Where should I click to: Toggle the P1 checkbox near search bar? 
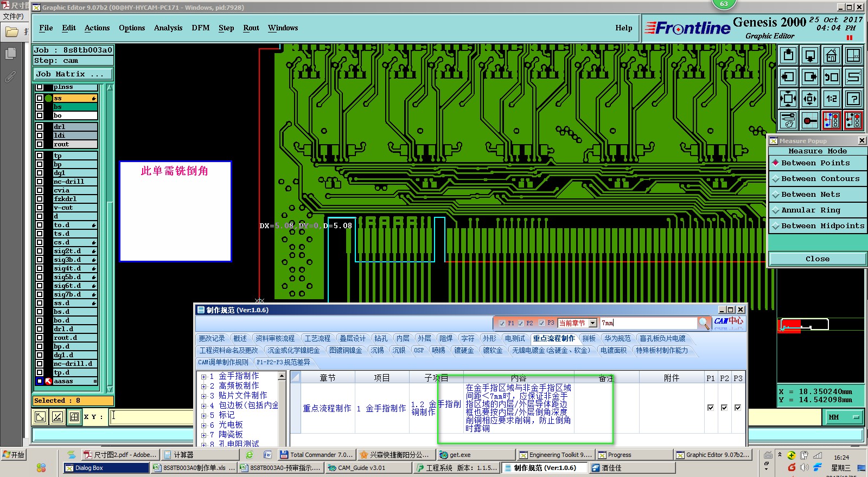(502, 323)
